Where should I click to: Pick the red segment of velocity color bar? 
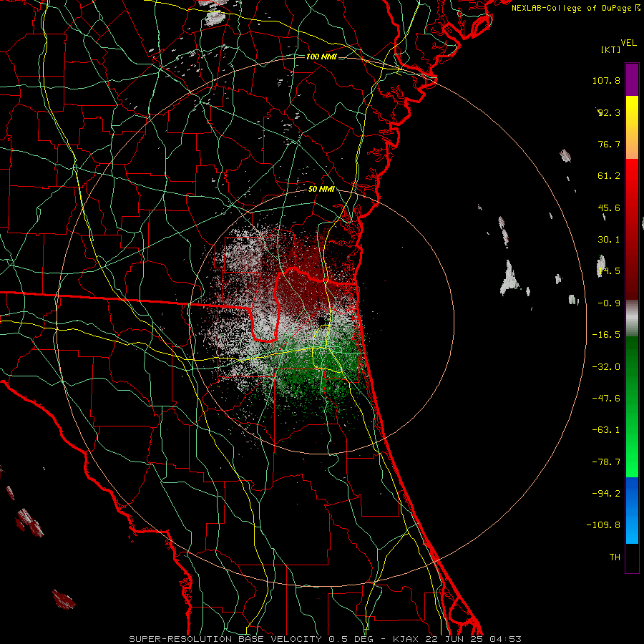632,229
